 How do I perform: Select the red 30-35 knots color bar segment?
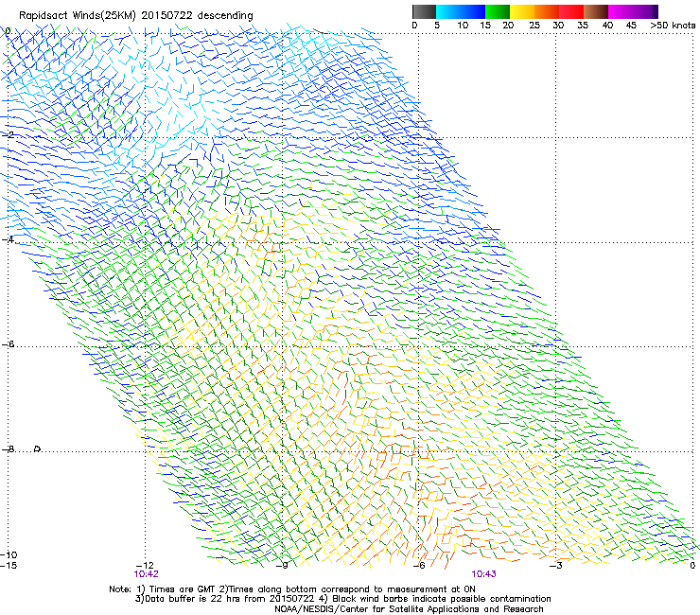pyautogui.click(x=571, y=11)
